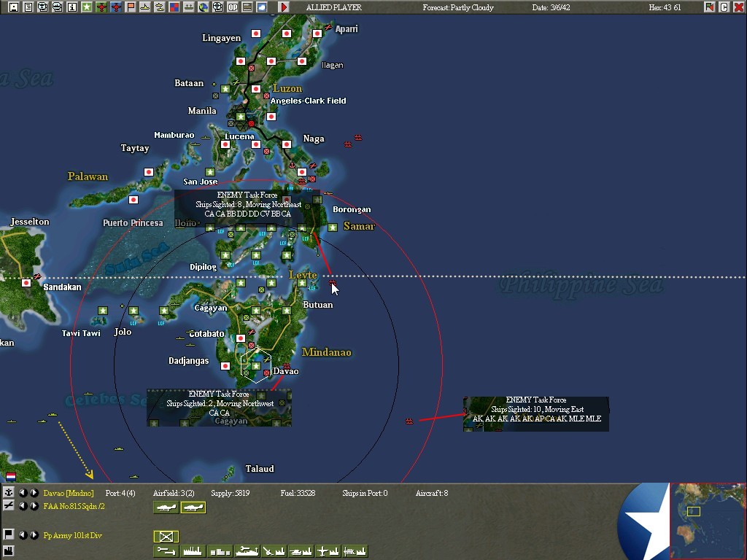Viewport: 747px width, 560px height.
Task: Click the Dutch flag marker at bottom-left
Action: [x=10, y=476]
